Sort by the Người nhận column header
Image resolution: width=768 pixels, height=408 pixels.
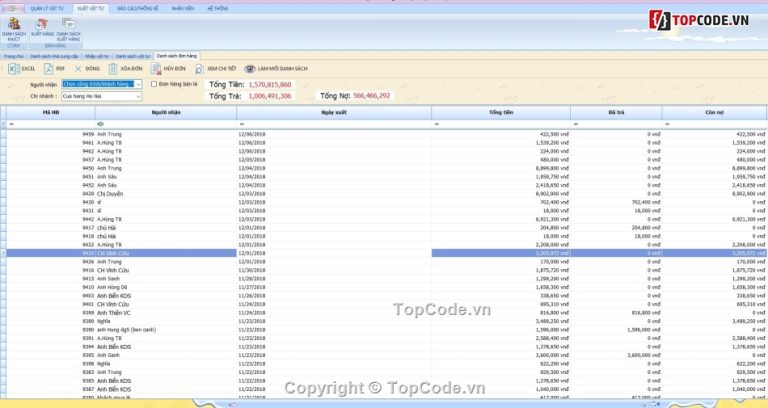pyautogui.click(x=166, y=113)
